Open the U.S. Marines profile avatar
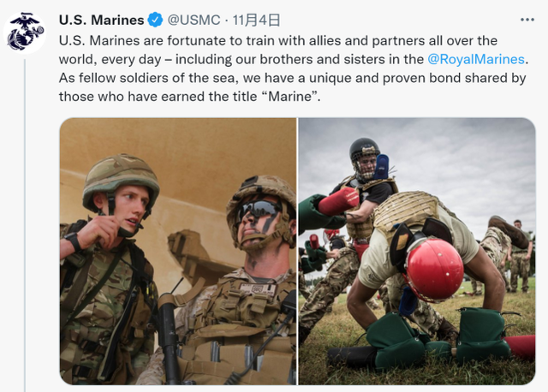The height and width of the screenshot is (392, 548). click(24, 33)
